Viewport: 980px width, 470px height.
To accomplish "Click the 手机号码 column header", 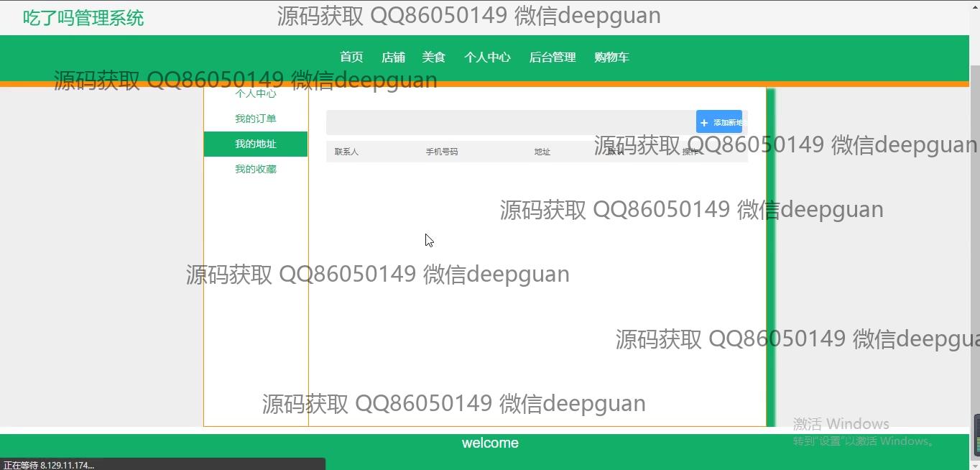I will [x=442, y=152].
